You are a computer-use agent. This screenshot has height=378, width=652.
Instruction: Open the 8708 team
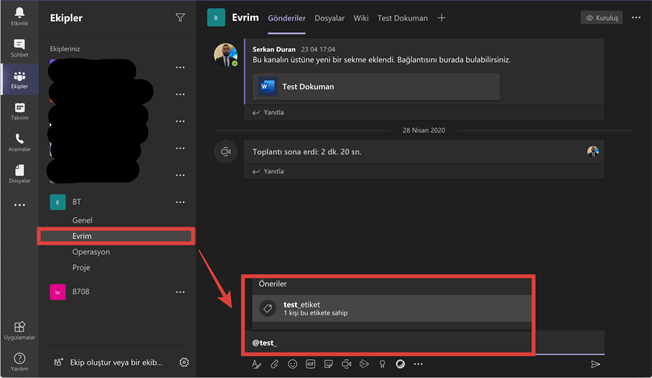tap(81, 292)
